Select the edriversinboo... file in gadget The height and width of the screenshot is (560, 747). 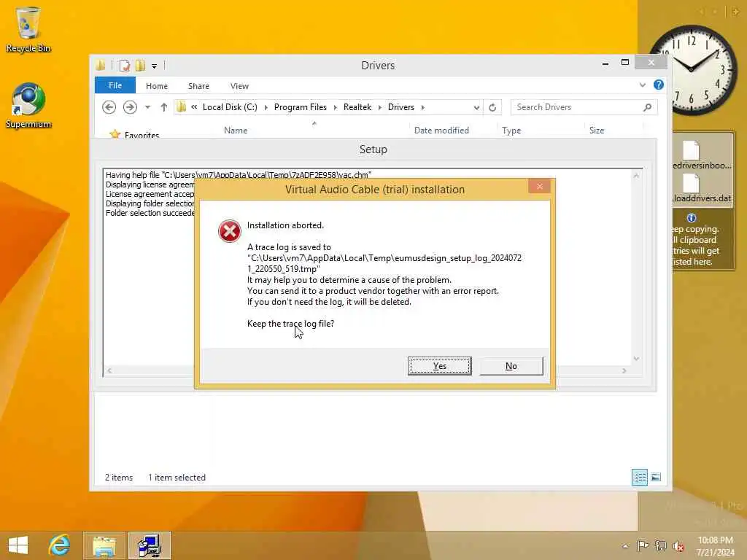[x=701, y=156]
